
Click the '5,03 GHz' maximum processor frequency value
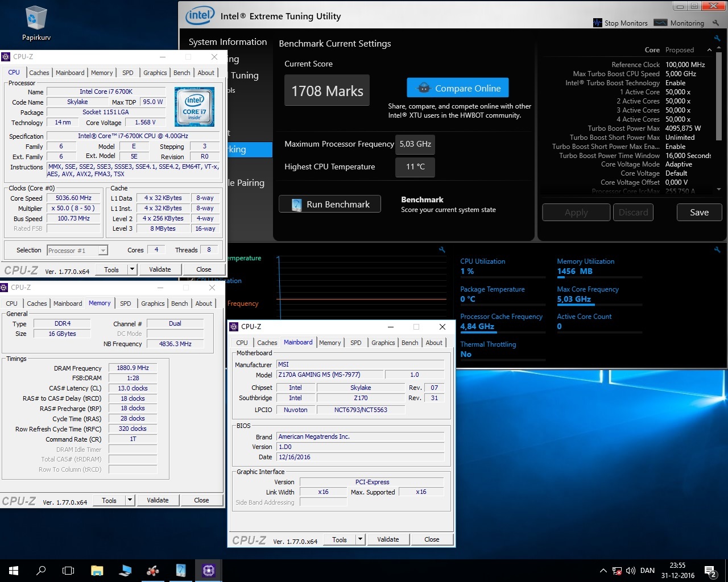click(415, 144)
